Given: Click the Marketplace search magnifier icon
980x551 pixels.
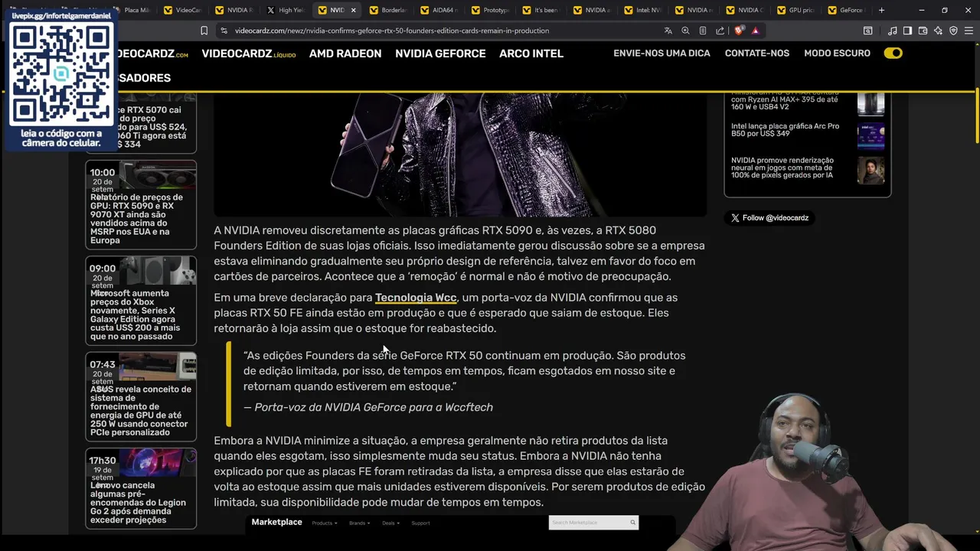Looking at the screenshot, I should (x=632, y=523).
